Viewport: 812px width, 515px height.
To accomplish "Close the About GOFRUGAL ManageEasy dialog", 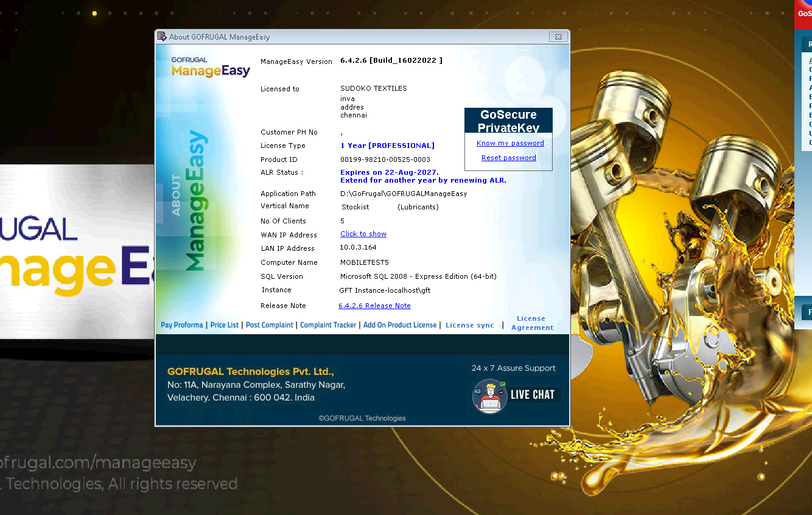I will pyautogui.click(x=558, y=37).
